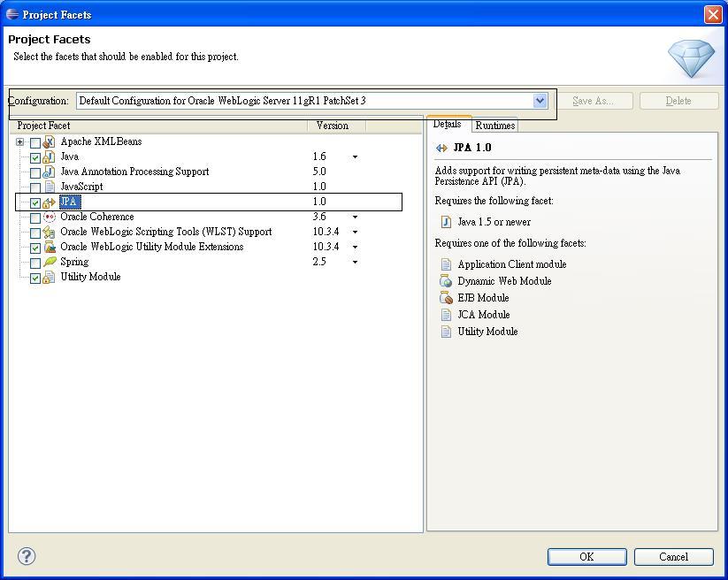Click the 'JCA Module' text

click(484, 315)
